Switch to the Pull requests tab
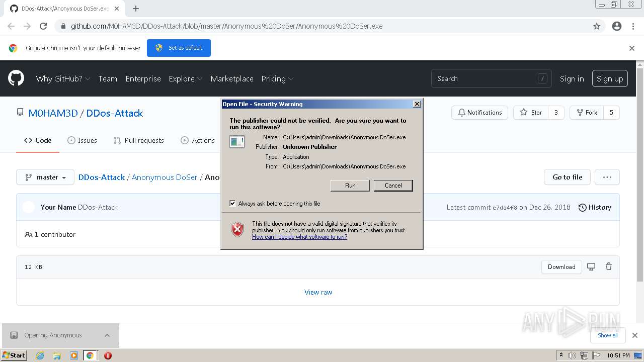Screen dimensions: 644x362 pos(139,140)
